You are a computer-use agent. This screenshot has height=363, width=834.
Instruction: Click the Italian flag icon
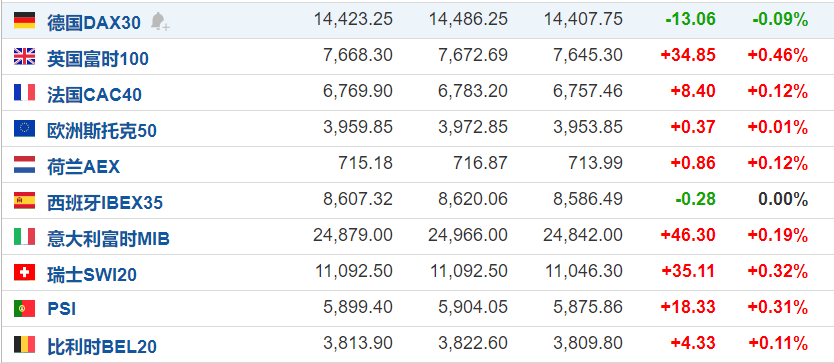click(x=24, y=236)
